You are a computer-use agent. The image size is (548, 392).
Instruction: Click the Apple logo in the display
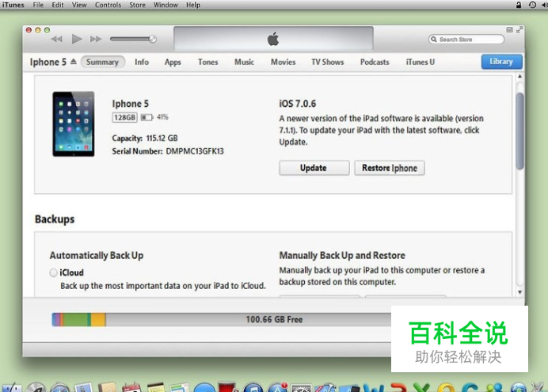tap(273, 39)
